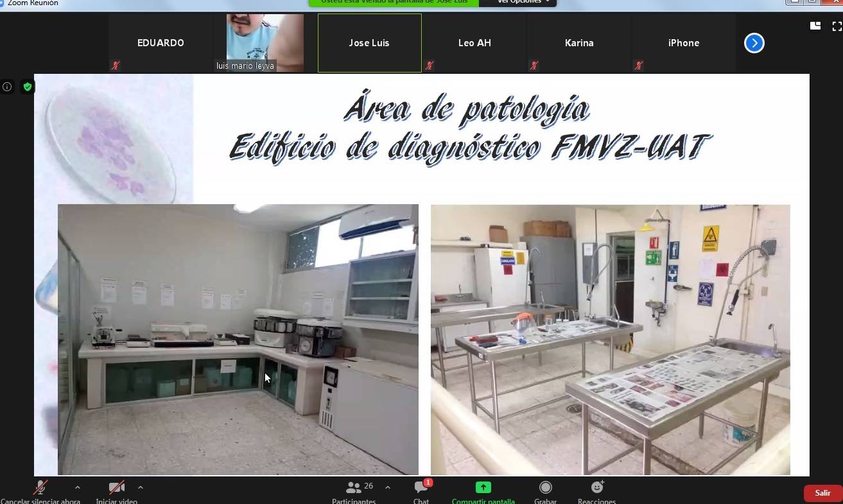Screen dimensions: 843x504
Task: Change the video layout view
Action: click(815, 26)
